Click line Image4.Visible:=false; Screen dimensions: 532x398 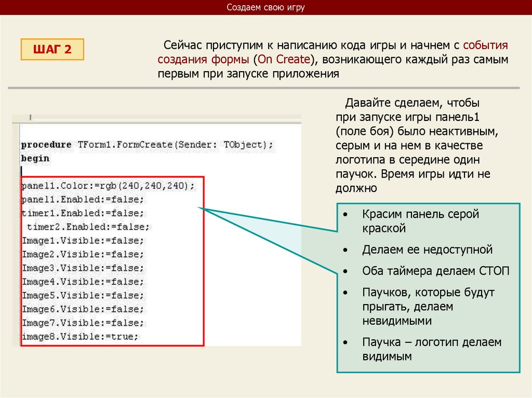[83, 282]
